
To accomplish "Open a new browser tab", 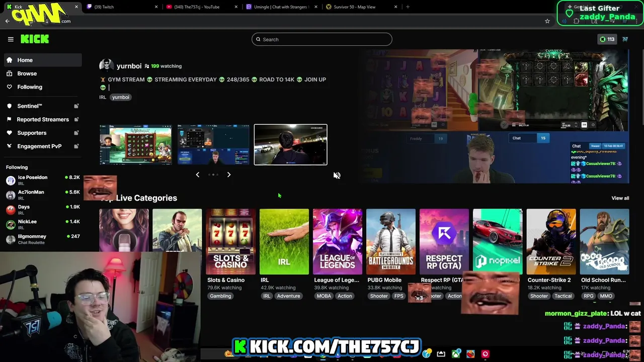I will [x=408, y=7].
